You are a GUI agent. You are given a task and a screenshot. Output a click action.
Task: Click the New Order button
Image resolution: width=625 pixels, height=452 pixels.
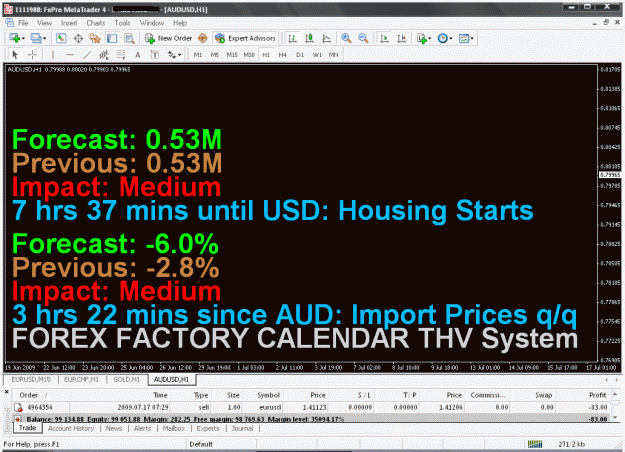(169, 38)
